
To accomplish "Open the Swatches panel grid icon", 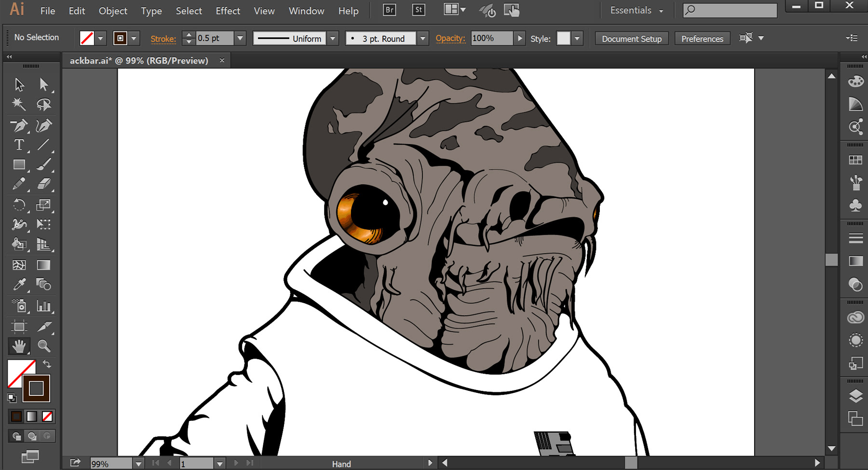I will [855, 160].
